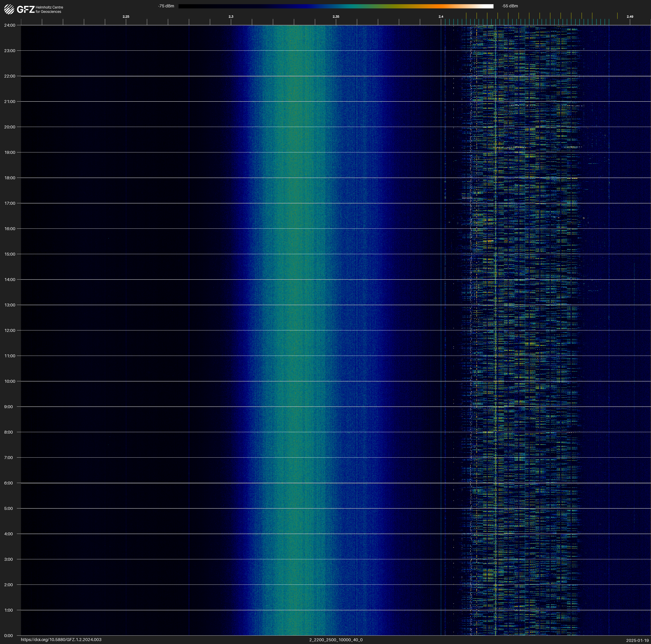Click the 21:00 time marker

coord(9,102)
